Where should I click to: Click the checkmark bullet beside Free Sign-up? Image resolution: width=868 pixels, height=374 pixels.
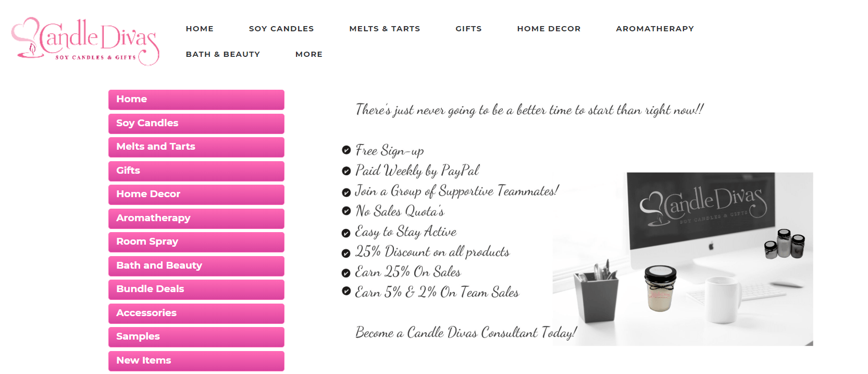coord(346,150)
